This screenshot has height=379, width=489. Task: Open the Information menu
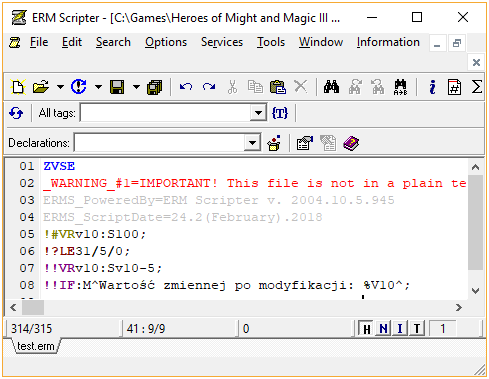point(388,42)
